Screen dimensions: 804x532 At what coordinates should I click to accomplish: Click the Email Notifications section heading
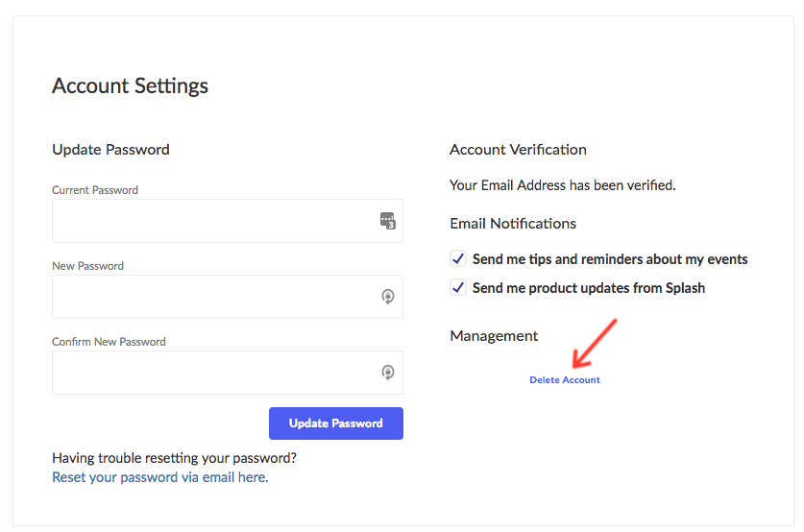[513, 224]
